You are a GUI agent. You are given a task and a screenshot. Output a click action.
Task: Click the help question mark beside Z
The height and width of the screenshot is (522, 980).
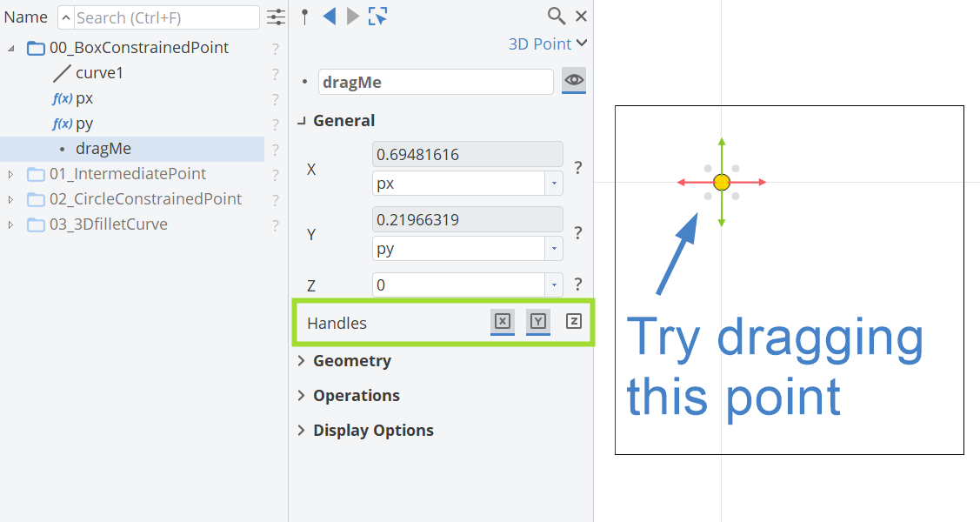577,284
